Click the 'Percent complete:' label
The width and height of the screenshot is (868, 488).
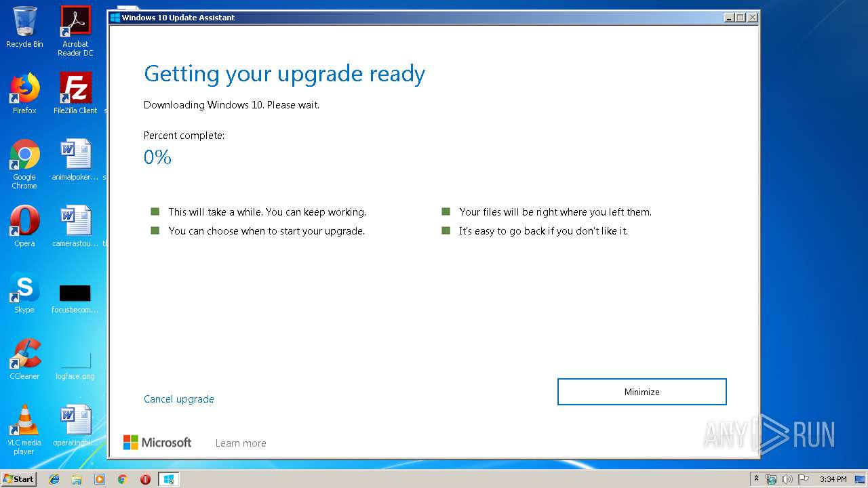coord(184,136)
